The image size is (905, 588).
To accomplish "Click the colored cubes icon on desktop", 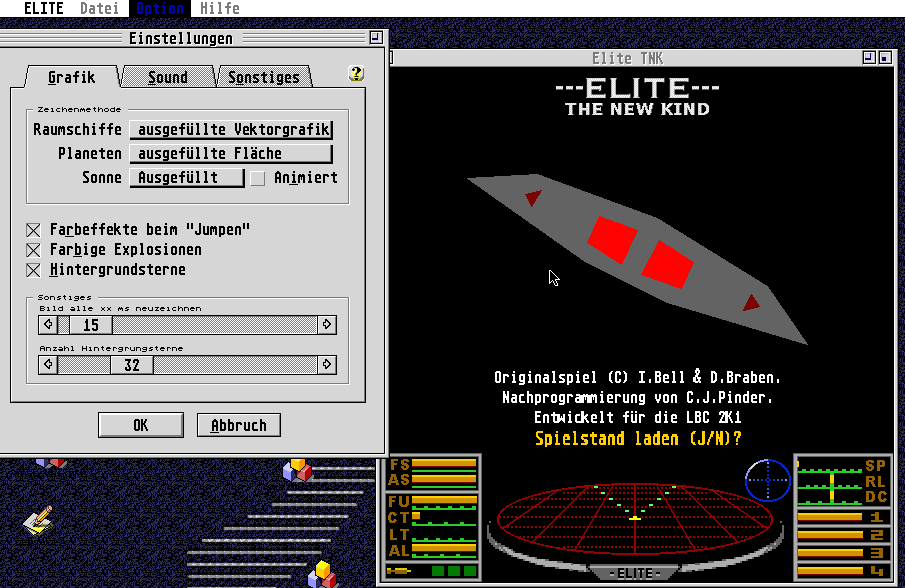I will point(297,468).
